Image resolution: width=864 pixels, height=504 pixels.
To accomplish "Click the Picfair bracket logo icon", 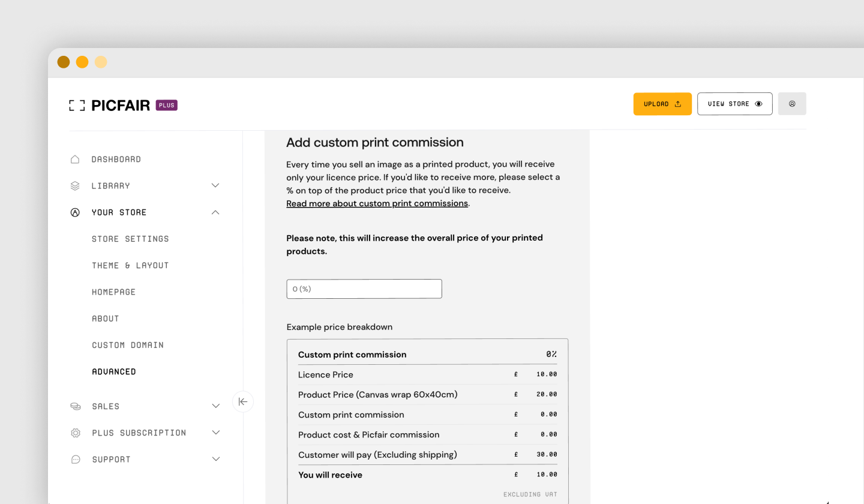I will 77,106.
